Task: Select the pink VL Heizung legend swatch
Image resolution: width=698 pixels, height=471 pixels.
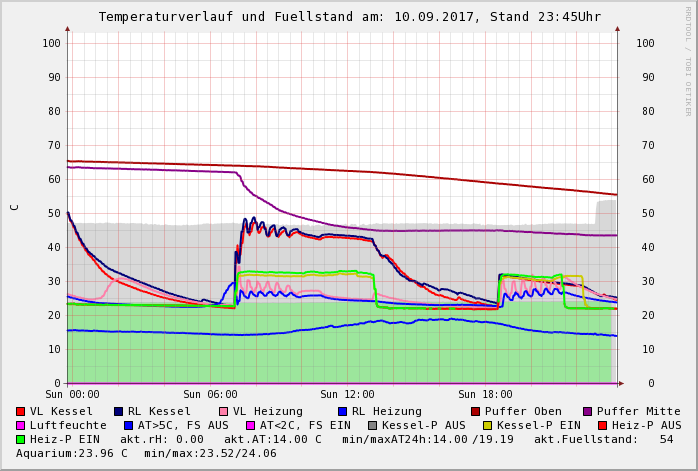Action: pos(223,411)
